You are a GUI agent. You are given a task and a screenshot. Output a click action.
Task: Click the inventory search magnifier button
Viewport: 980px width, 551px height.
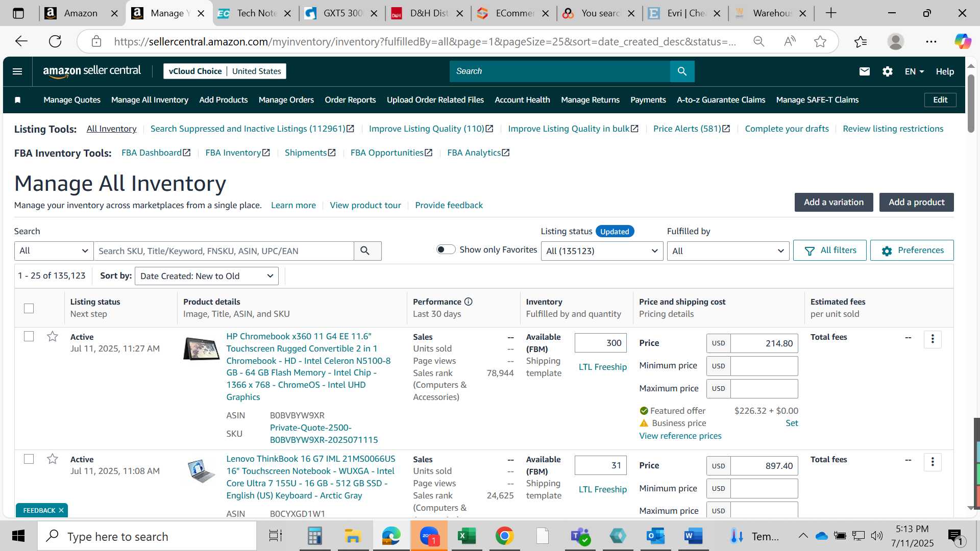[365, 251]
